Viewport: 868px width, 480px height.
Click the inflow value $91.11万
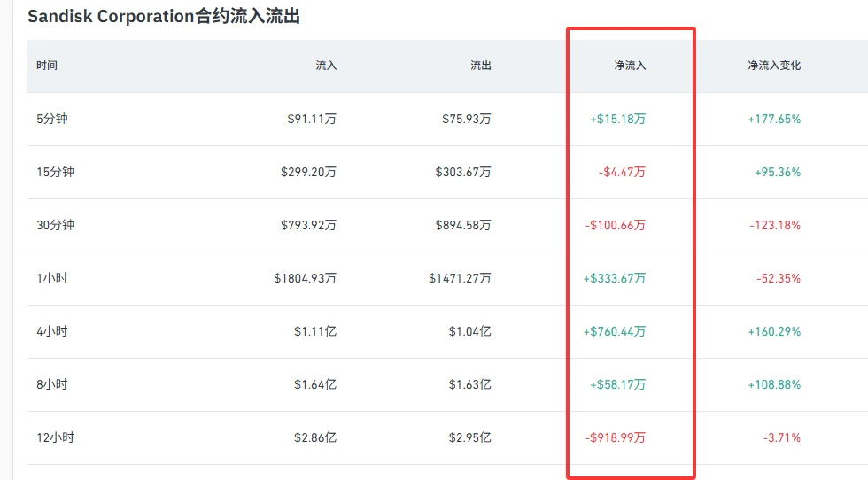click(312, 119)
